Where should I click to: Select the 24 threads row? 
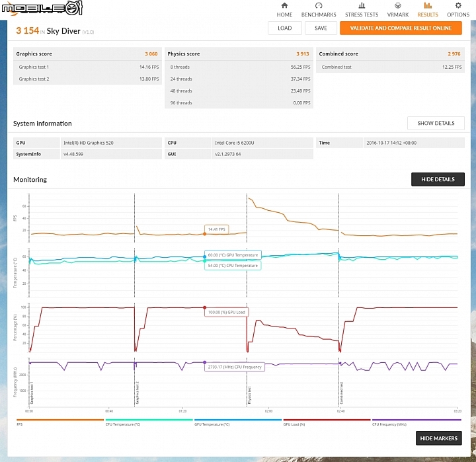click(x=239, y=79)
